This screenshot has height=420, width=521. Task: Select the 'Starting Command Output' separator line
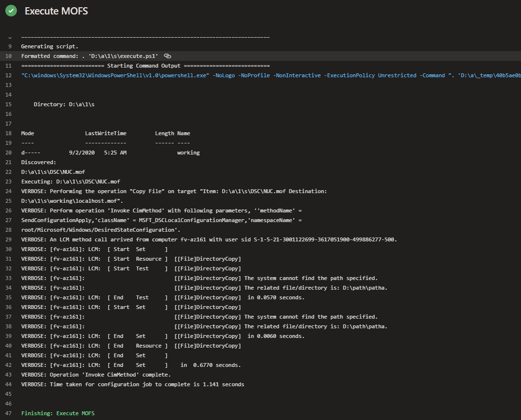pyautogui.click(x=145, y=66)
